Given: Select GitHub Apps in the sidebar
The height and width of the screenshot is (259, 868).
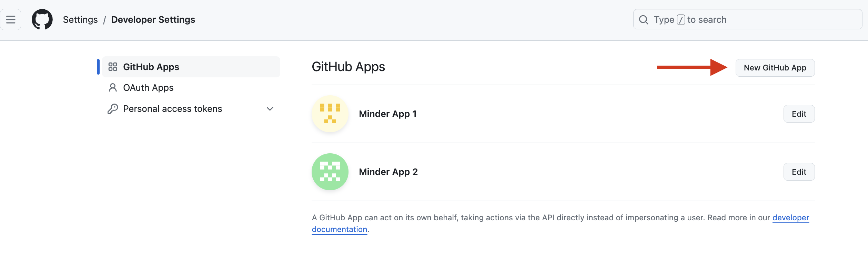Looking at the screenshot, I should pyautogui.click(x=191, y=67).
